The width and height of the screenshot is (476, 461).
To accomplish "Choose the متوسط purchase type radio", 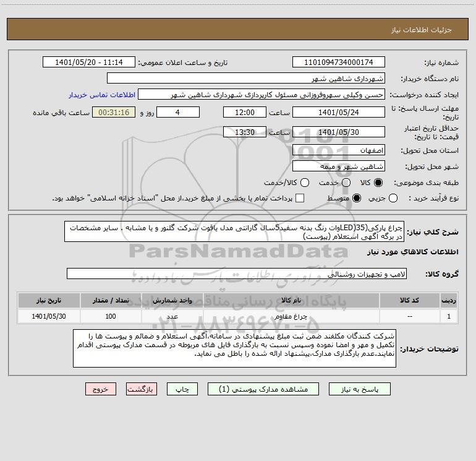I will pos(357,198).
